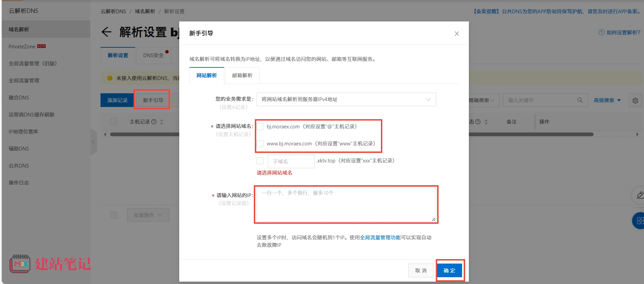Check www.bj.moraex.com domain checkbox
The height and width of the screenshot is (284, 644).
point(260,144)
